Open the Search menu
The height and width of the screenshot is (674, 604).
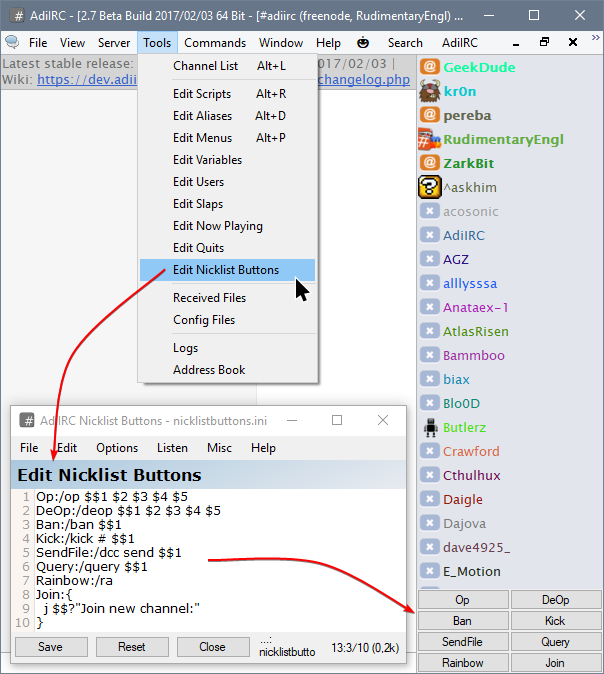click(x=405, y=43)
